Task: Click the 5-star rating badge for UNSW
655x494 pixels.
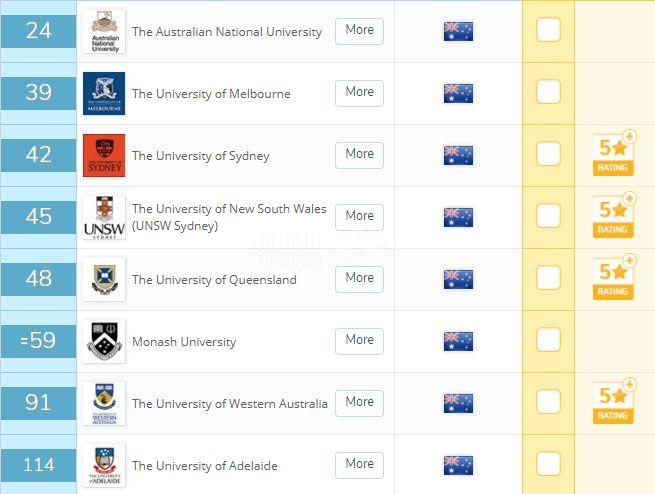Action: coord(614,215)
